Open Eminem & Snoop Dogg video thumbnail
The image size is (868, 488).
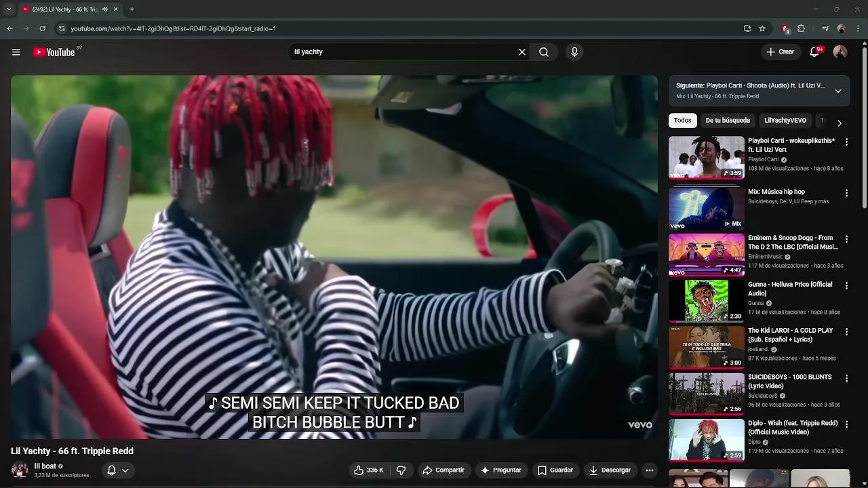click(707, 255)
